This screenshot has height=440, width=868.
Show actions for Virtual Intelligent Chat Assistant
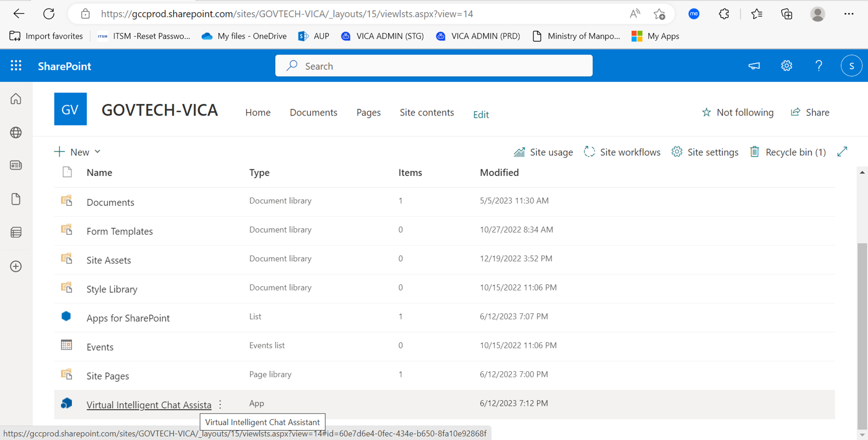(x=220, y=405)
